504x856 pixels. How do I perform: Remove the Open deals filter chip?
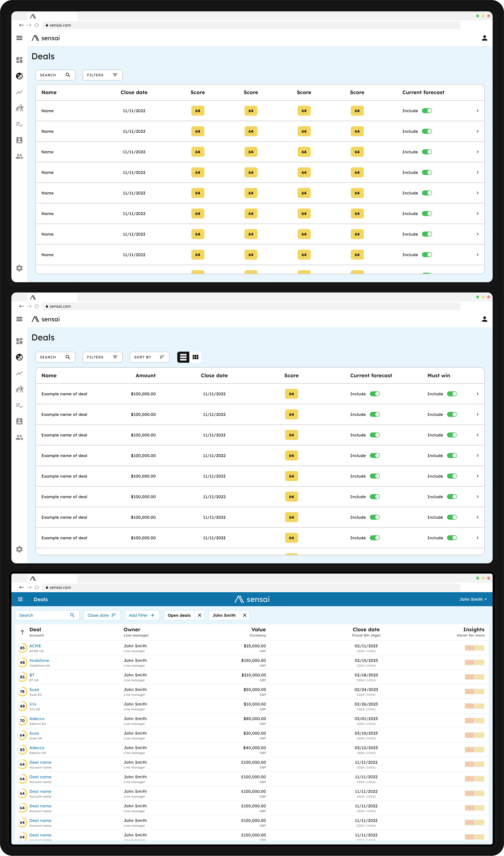click(x=200, y=615)
